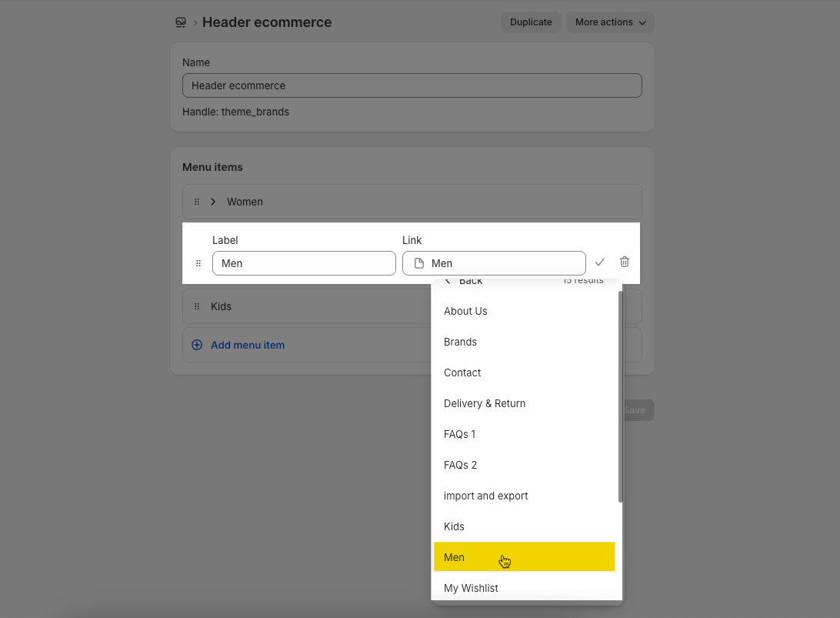Click the Menu items heading
This screenshot has width=840, height=618.
212,167
